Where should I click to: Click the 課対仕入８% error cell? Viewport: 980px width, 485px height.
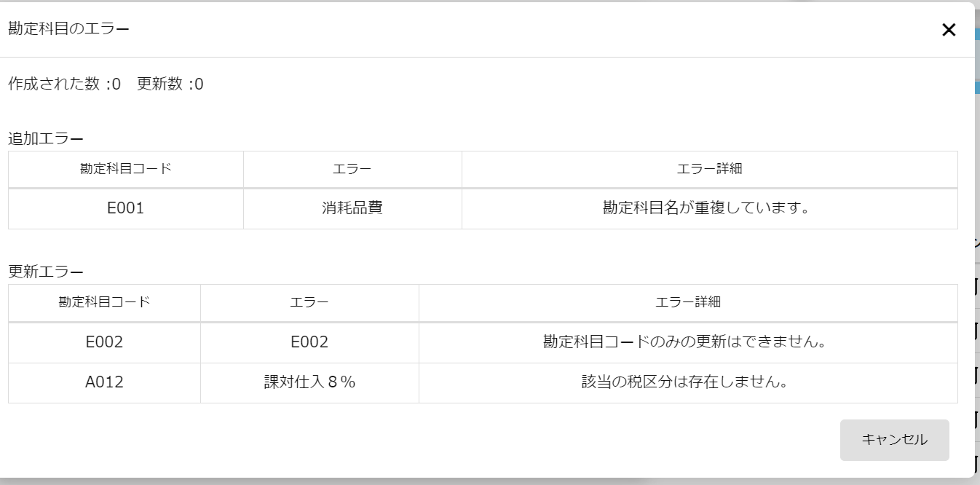[x=309, y=382]
